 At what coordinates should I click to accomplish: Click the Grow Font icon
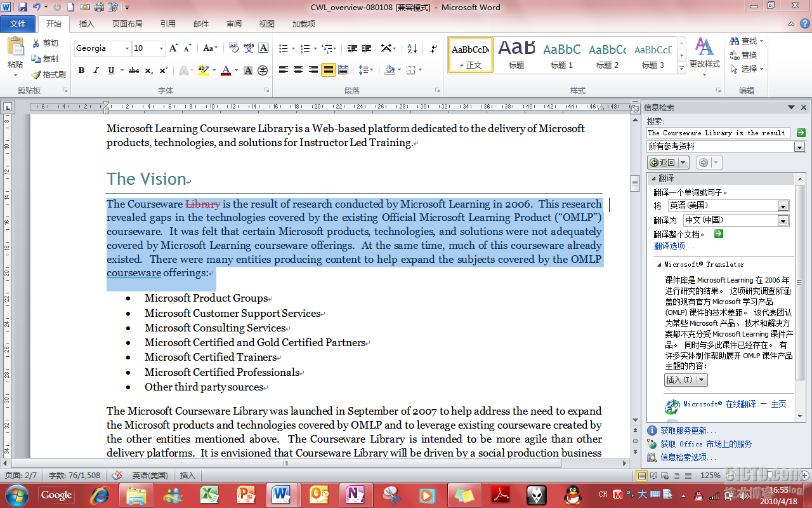tap(173, 48)
